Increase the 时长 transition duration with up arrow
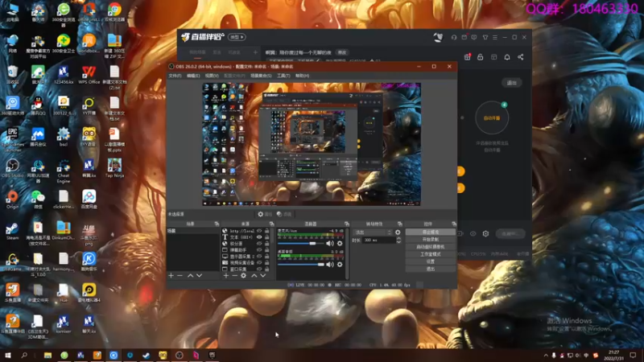This screenshot has height=362, width=644. click(398, 238)
